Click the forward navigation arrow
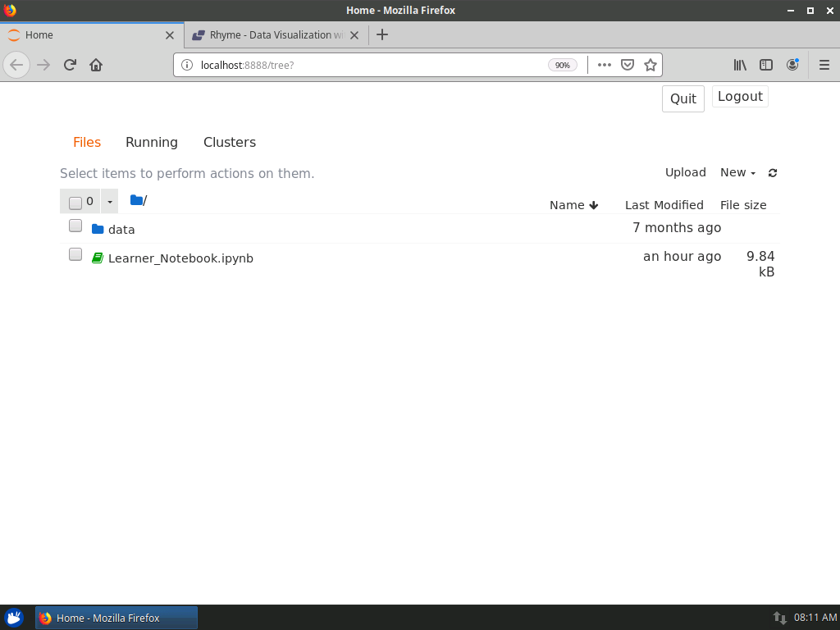Viewport: 840px width, 630px height. coord(43,66)
